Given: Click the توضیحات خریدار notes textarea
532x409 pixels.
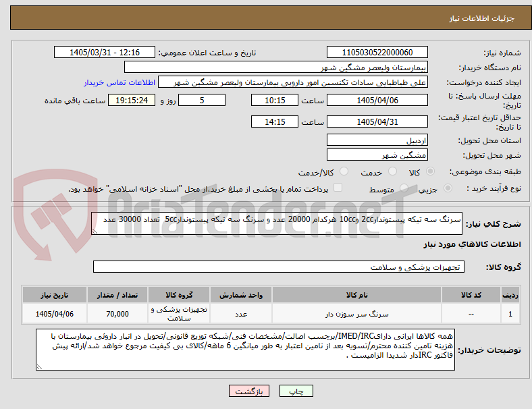Looking at the screenshot, I should pyautogui.click(x=245, y=350).
